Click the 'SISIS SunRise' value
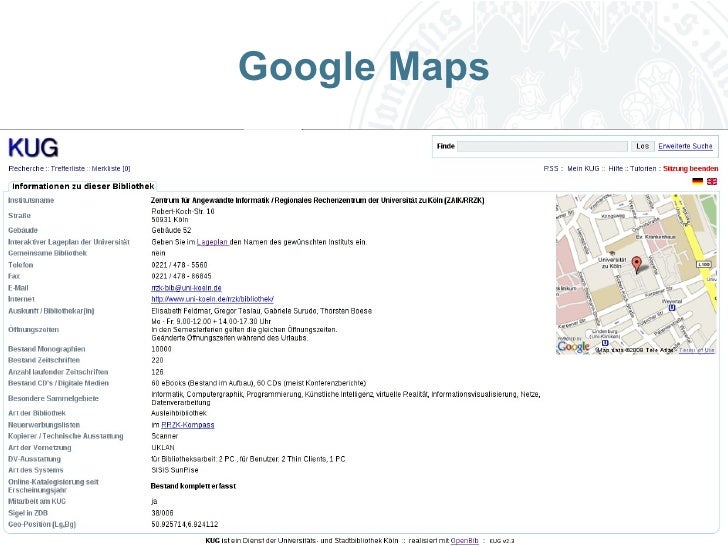This screenshot has height=546, width=728. click(175, 470)
